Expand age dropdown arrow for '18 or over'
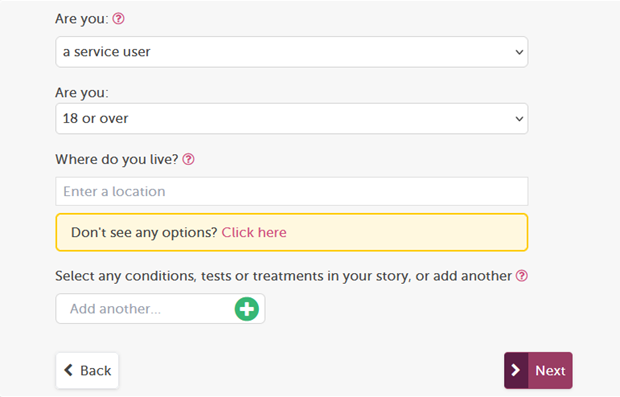Image resolution: width=620 pixels, height=397 pixels. [x=519, y=119]
